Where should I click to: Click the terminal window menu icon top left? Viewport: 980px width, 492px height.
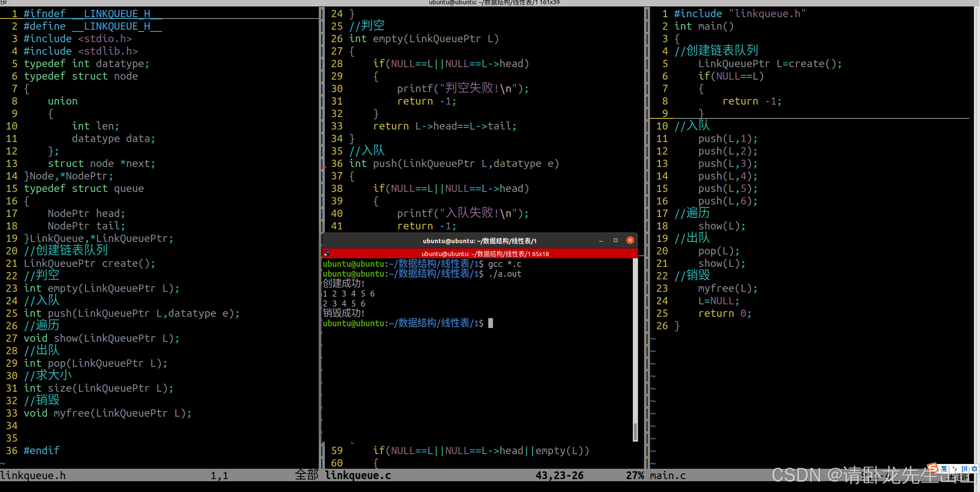pos(3,2)
